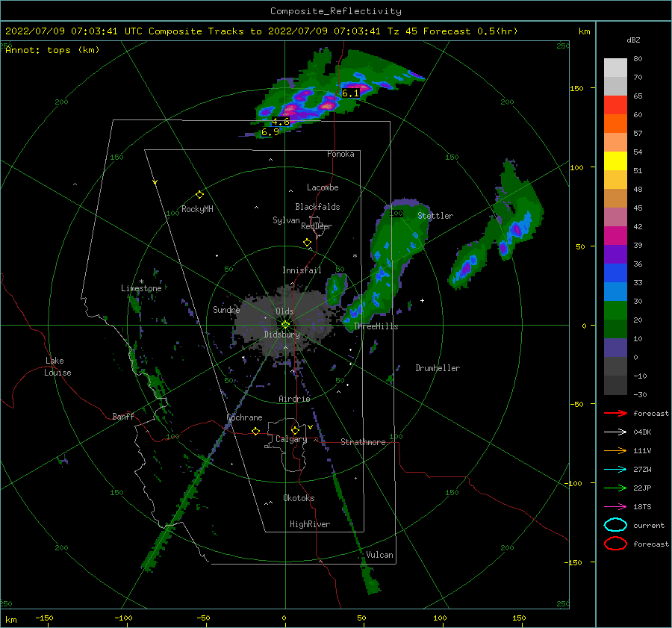Select the Cochrane label

244,417
